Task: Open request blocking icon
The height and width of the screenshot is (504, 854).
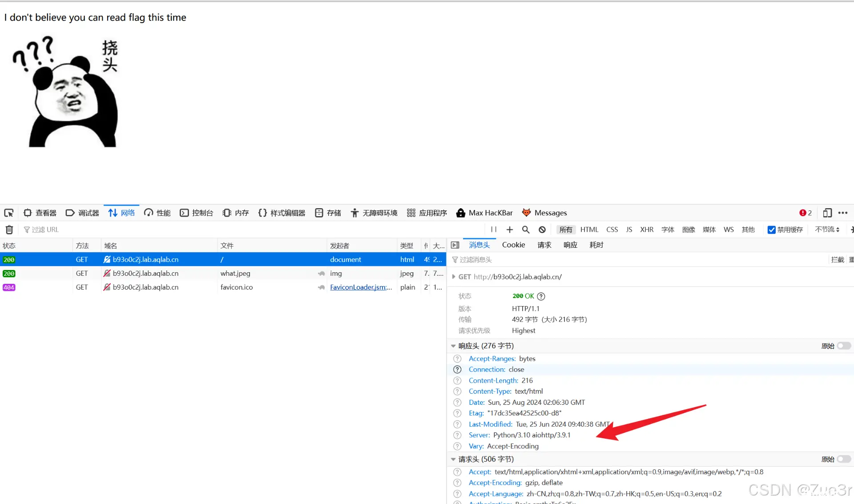Action: 542,230
